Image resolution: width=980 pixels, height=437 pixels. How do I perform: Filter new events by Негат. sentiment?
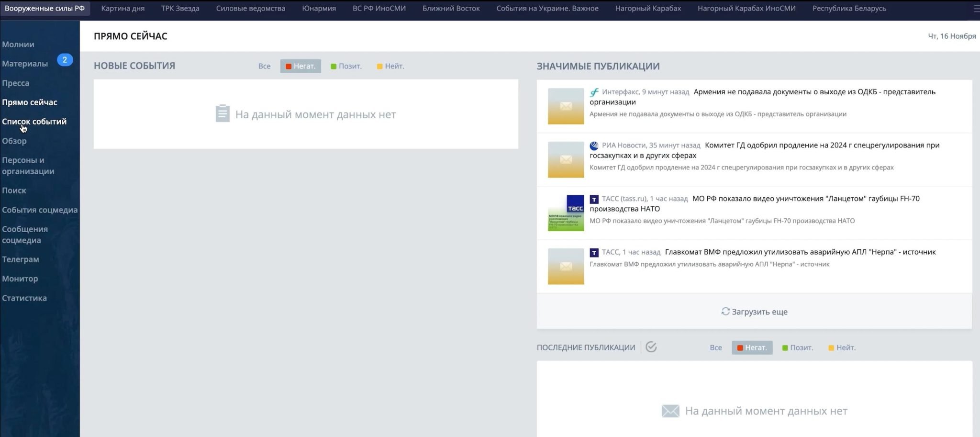click(301, 66)
